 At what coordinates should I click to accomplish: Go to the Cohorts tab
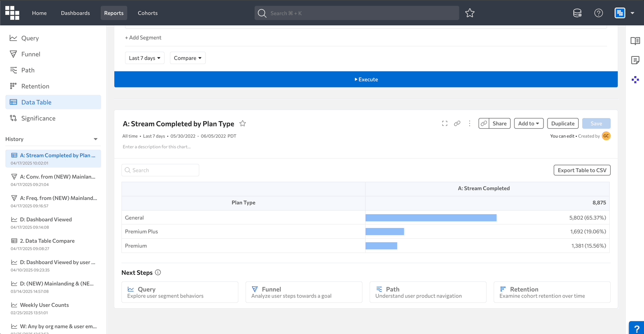click(x=148, y=13)
